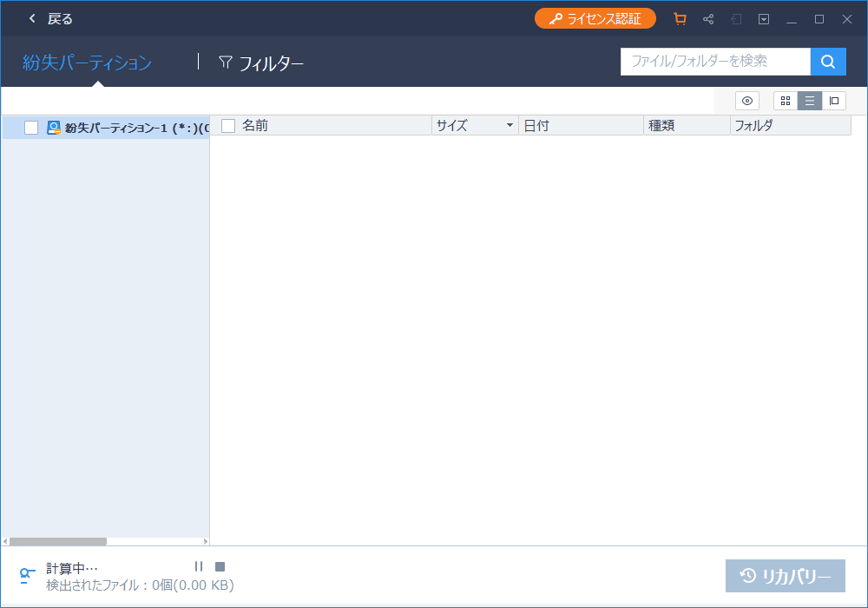Click the 計算中… status text

pos(72,568)
